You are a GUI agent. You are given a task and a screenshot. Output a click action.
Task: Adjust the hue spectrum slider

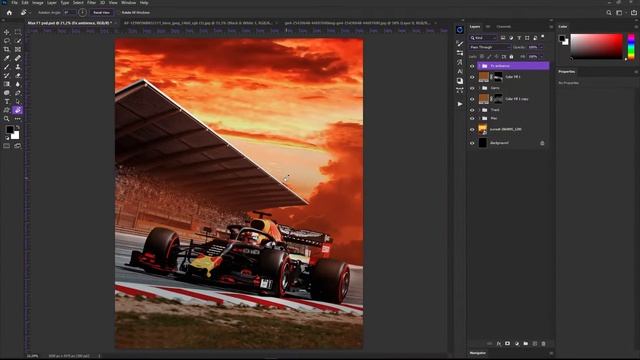tap(631, 47)
